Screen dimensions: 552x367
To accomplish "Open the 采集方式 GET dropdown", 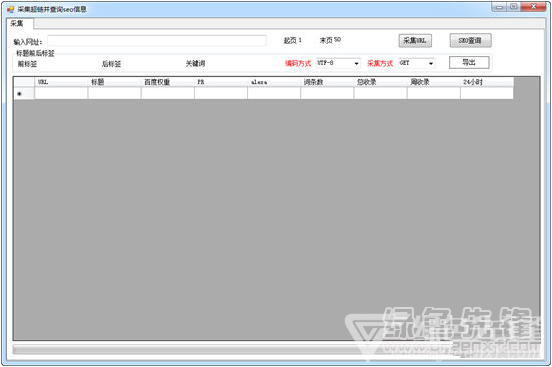I will pos(417,63).
